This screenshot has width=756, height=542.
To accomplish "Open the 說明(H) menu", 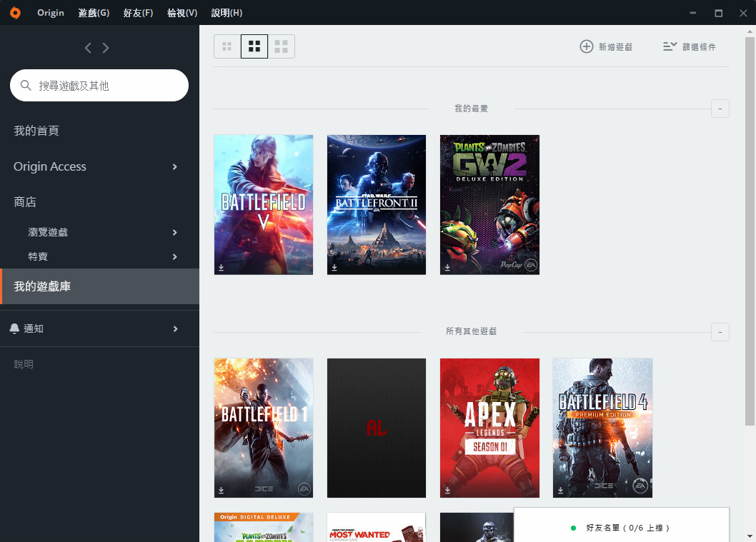I will [227, 13].
